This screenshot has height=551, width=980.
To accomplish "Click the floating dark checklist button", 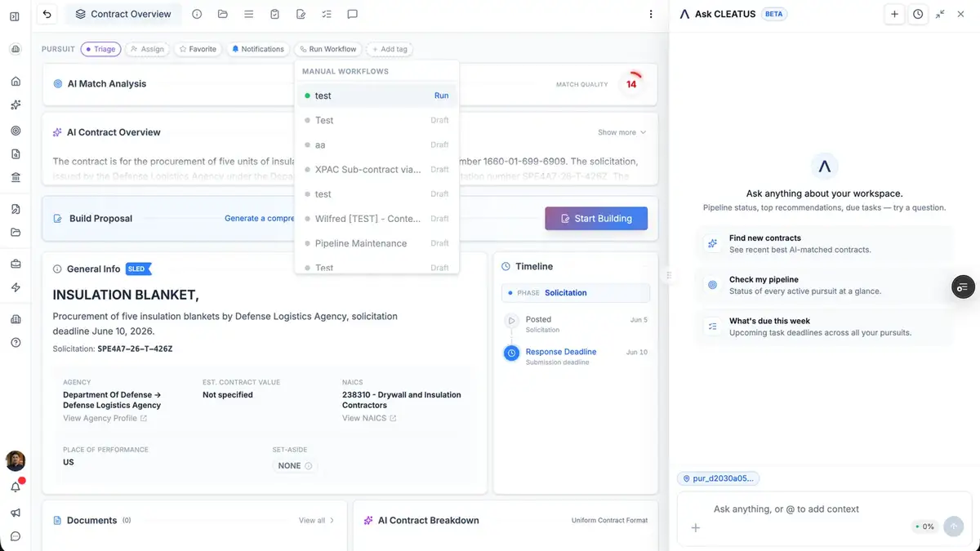I will (x=963, y=287).
